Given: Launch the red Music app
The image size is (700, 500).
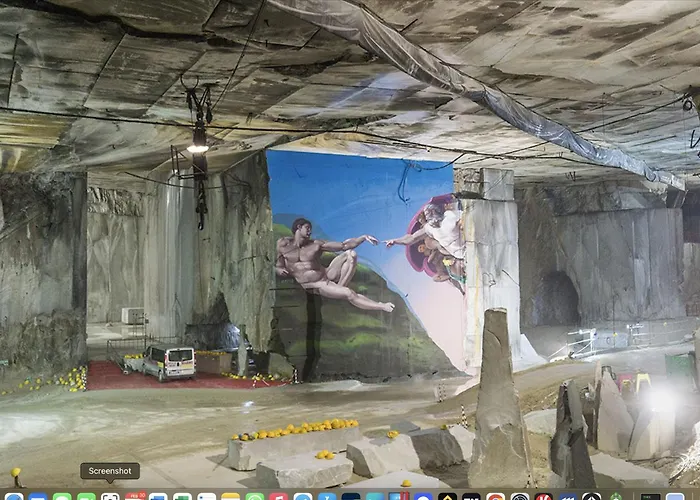Looking at the screenshot, I should click(278, 497).
